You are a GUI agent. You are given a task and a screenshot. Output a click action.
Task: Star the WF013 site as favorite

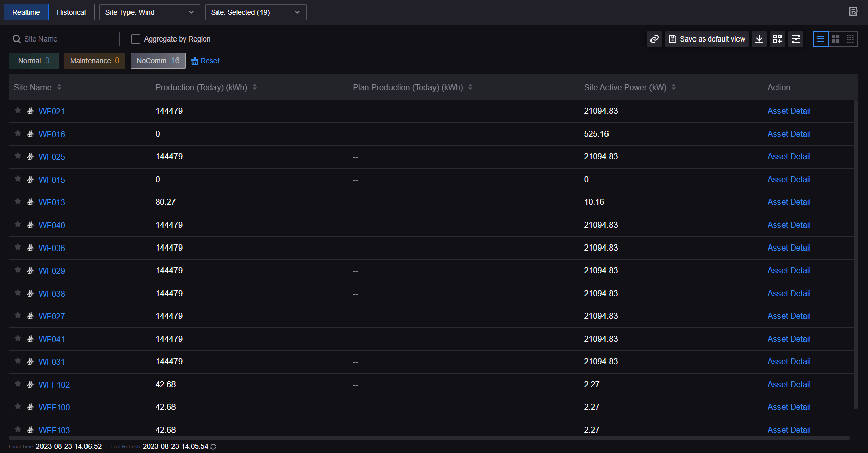pyautogui.click(x=18, y=201)
